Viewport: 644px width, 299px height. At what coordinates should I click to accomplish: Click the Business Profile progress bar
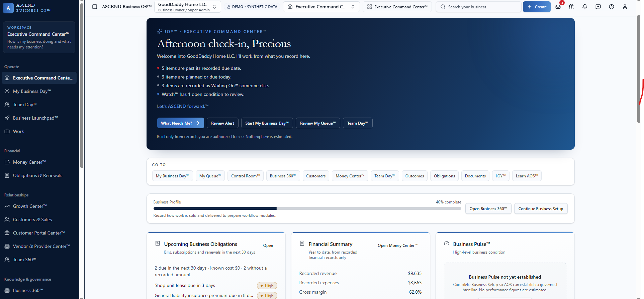point(307,208)
